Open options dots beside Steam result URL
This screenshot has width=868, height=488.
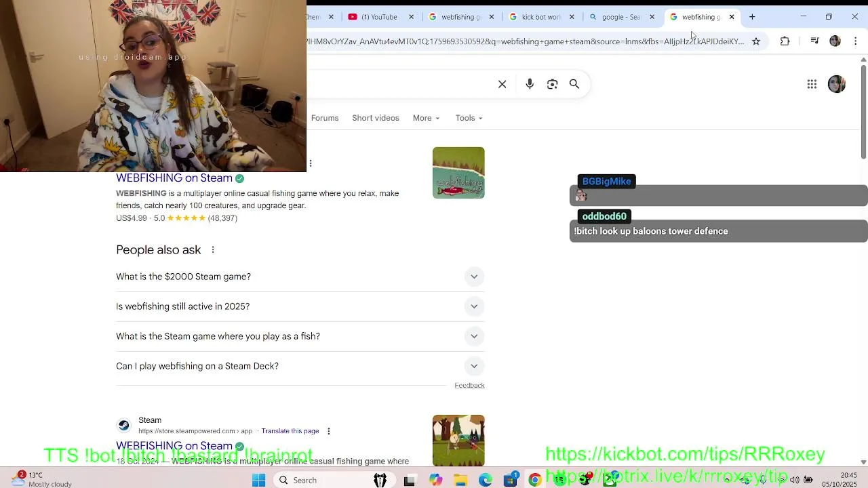(329, 431)
